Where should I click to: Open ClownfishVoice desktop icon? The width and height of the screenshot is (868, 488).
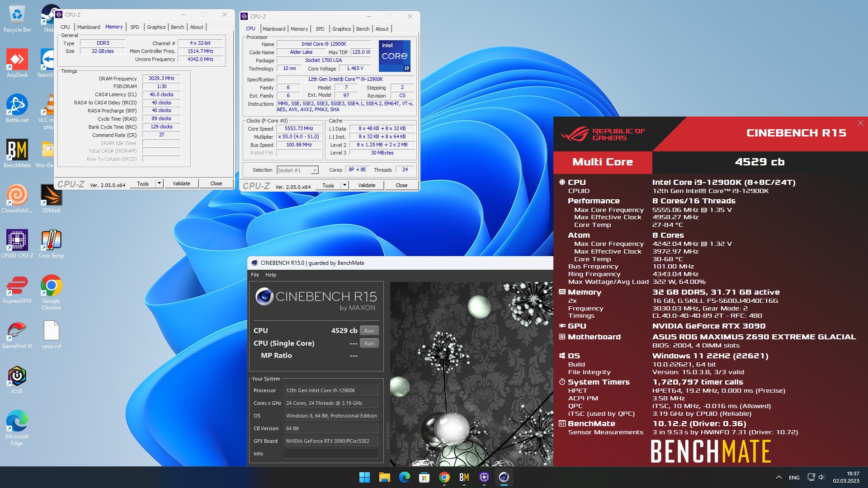pos(17,199)
